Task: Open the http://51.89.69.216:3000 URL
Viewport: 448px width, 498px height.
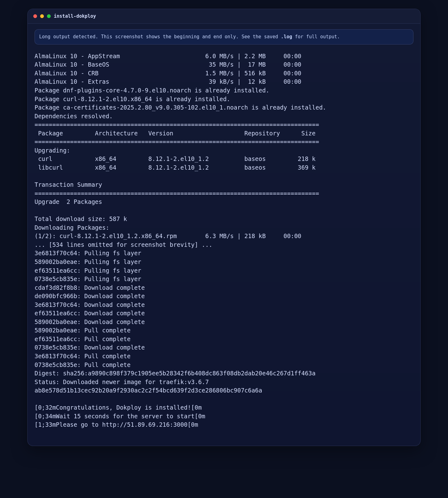Action: coord(145,425)
